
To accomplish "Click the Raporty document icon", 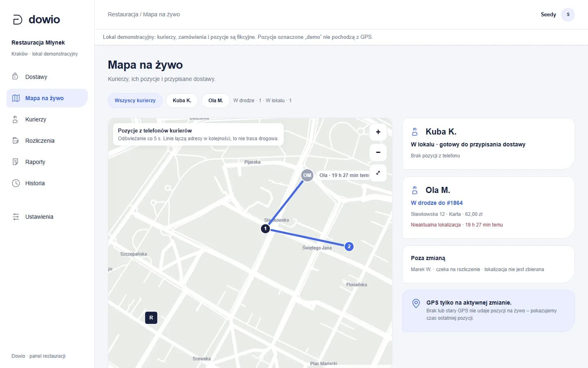I will coord(15,162).
